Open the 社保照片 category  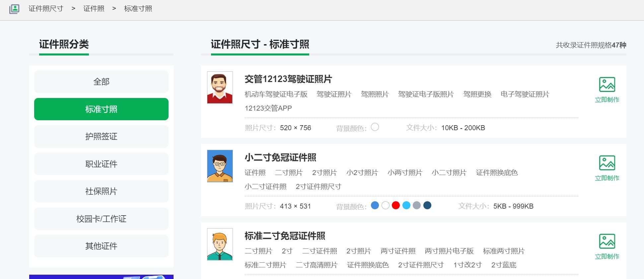(x=101, y=191)
